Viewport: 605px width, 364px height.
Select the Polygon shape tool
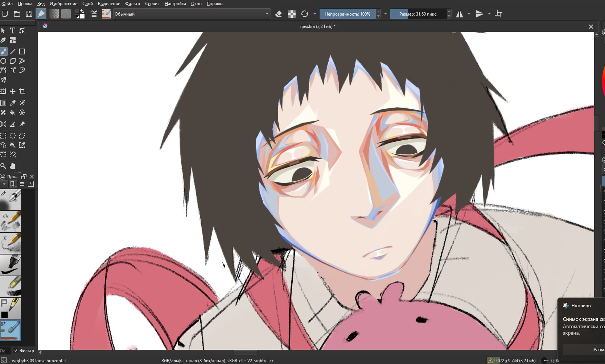(13, 61)
